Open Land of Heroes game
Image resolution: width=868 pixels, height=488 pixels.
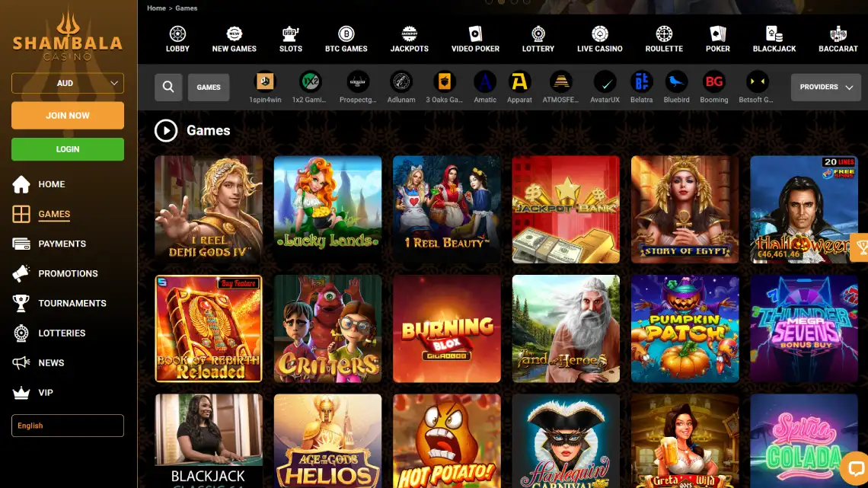coord(566,329)
